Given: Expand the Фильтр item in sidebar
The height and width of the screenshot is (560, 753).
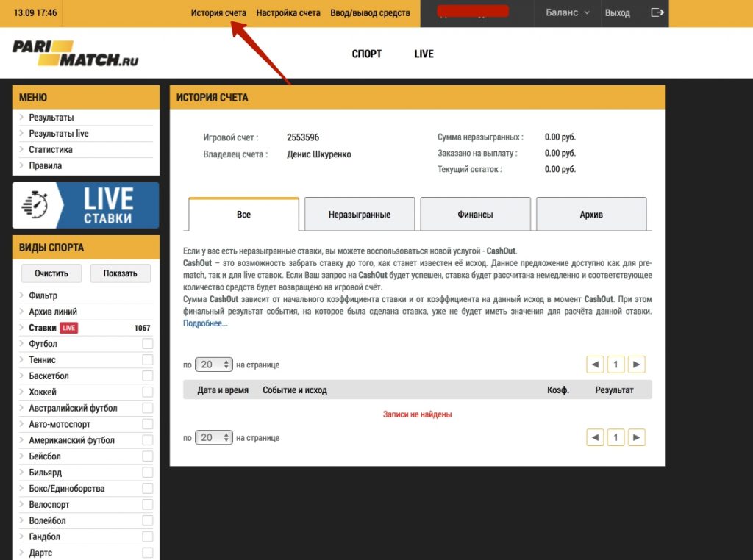Looking at the screenshot, I should [x=43, y=295].
